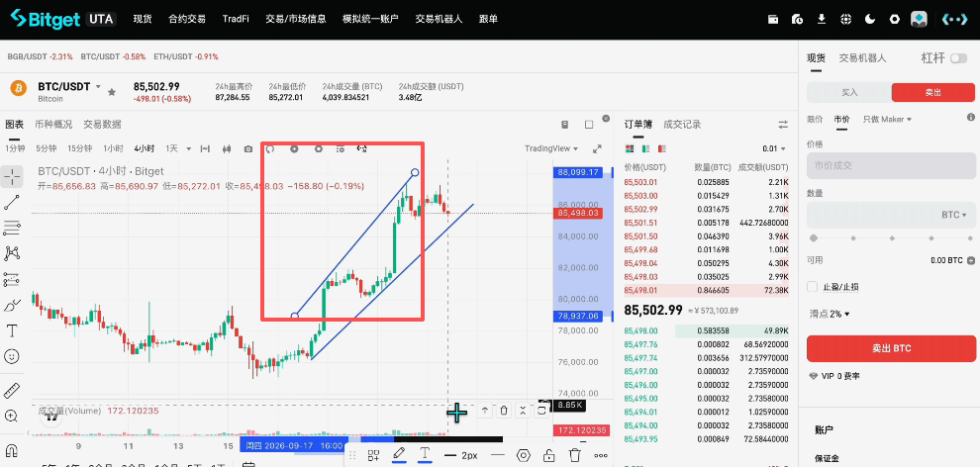Open the TradingView chart type dropdown

pyautogui.click(x=551, y=148)
